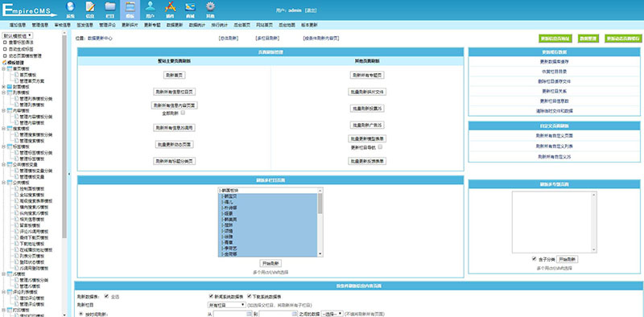The image size is (644, 317).
Task: Toggle the 新闻系统数据表 checkbox
Action: [x=211, y=296]
